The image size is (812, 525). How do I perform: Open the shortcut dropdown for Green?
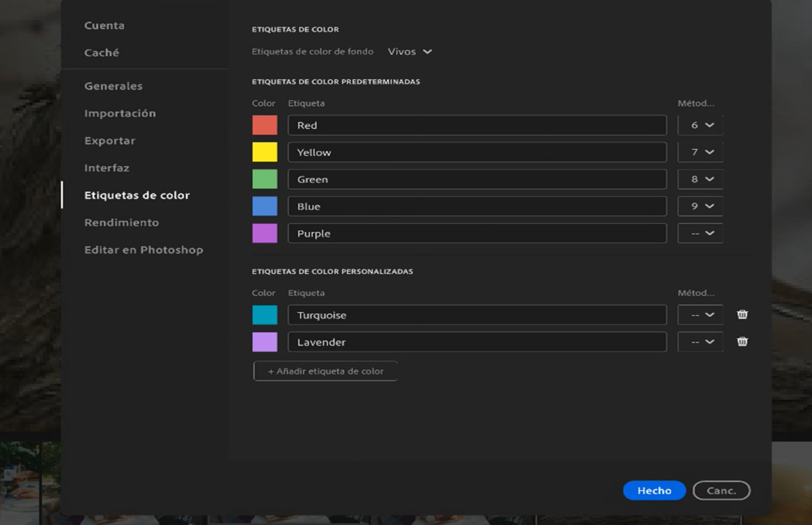tap(700, 179)
